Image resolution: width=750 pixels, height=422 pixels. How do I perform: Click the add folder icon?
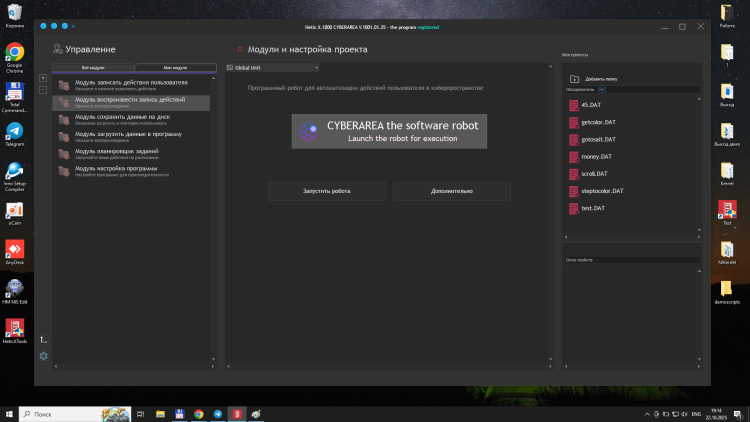point(575,78)
